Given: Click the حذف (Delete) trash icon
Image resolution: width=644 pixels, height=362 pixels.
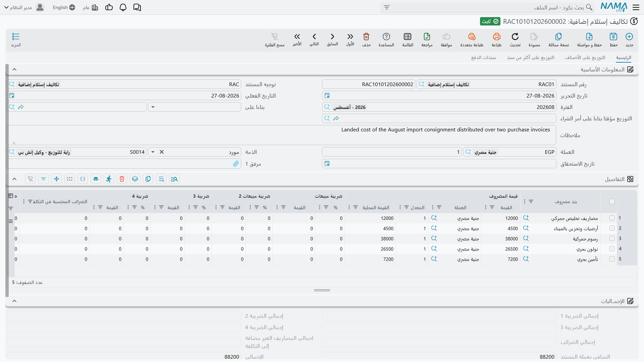Looking at the screenshot, I should pyautogui.click(x=366, y=37).
